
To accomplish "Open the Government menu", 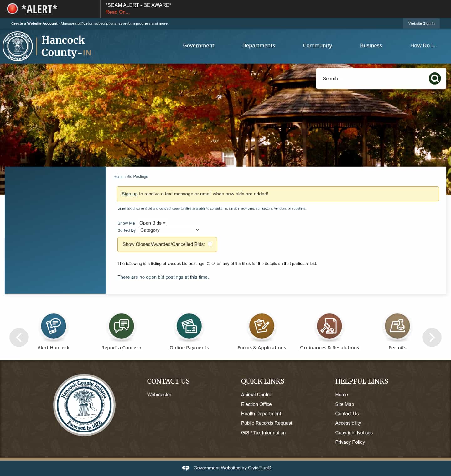I will click(x=199, y=45).
